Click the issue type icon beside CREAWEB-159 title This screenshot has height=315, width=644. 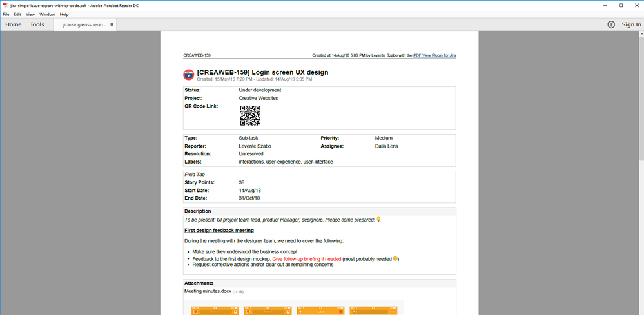[x=188, y=75]
